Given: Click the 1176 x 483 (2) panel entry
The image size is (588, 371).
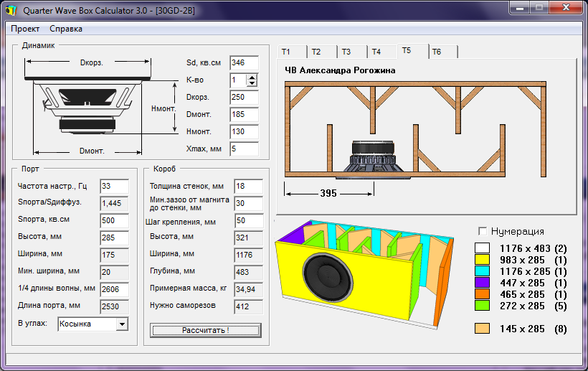Looking at the screenshot, I should coord(534,248).
